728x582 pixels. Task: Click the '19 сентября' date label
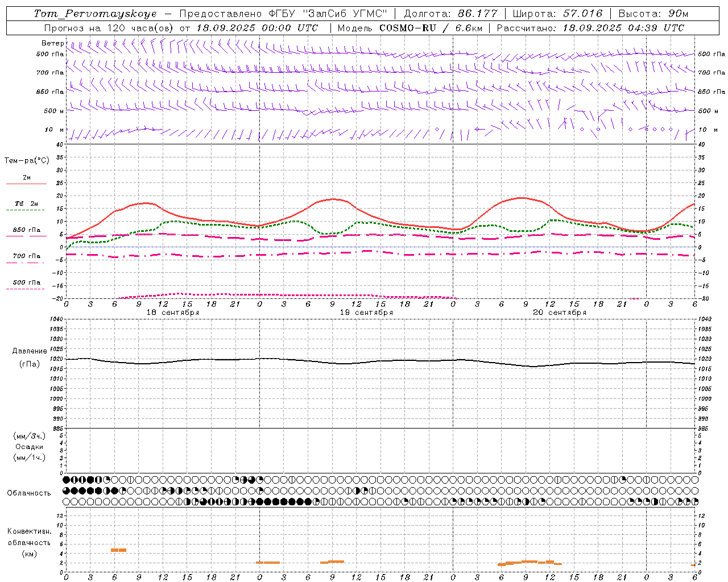click(x=366, y=313)
